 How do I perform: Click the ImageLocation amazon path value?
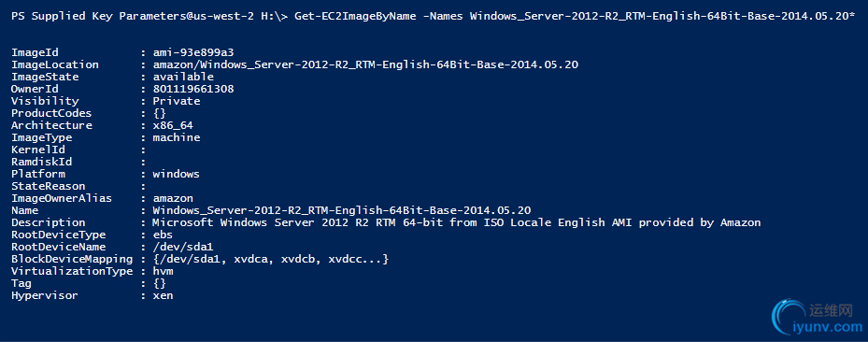[365, 64]
